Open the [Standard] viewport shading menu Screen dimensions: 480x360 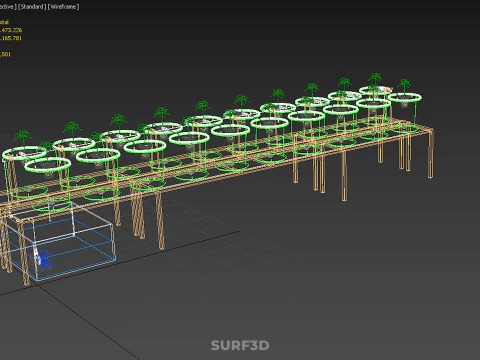point(32,7)
